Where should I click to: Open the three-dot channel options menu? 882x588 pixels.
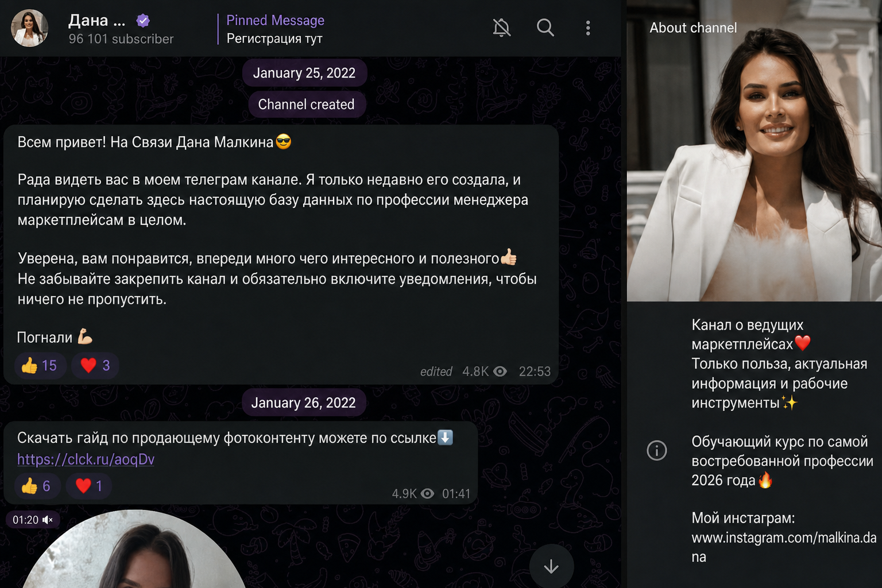[587, 28]
